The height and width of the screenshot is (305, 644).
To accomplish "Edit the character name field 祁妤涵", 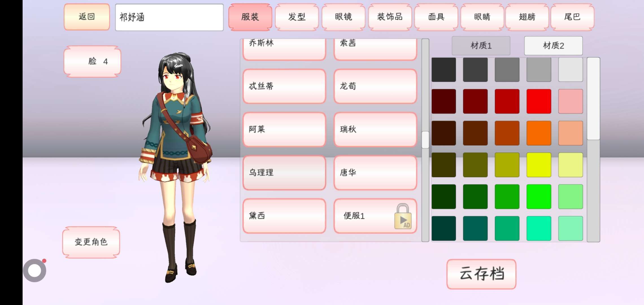I will tap(169, 17).
